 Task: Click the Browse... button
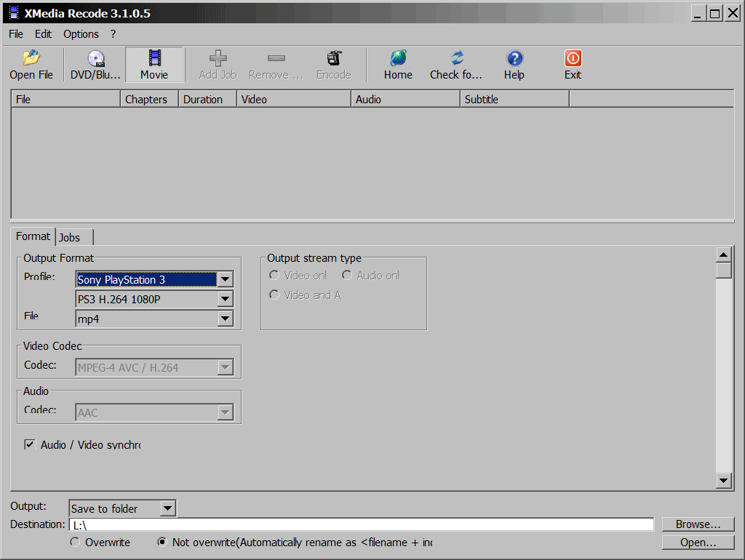click(x=698, y=524)
